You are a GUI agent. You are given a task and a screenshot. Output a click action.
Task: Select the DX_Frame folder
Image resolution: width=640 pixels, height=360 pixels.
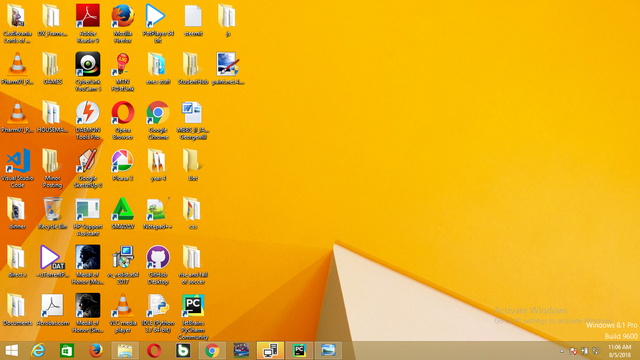coord(52,20)
